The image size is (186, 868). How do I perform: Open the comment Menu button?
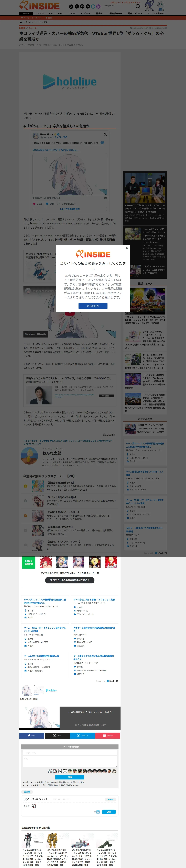[110, 799]
